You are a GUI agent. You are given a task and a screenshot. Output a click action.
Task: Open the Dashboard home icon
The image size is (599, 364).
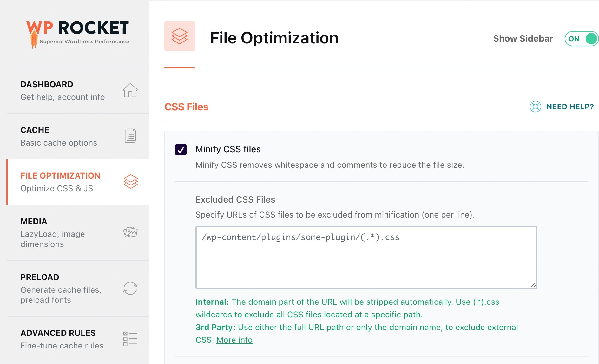pyautogui.click(x=130, y=91)
